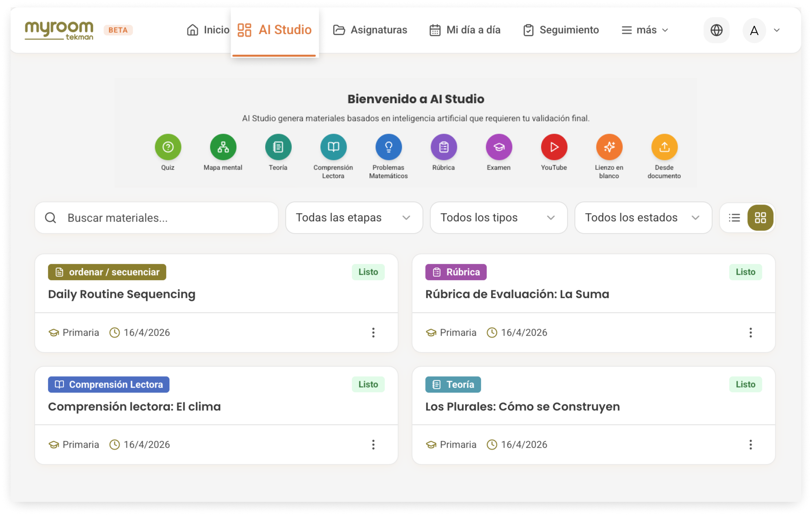Open options for Daily Routine Sequencing
Image resolution: width=812 pixels, height=516 pixels.
pos(373,332)
